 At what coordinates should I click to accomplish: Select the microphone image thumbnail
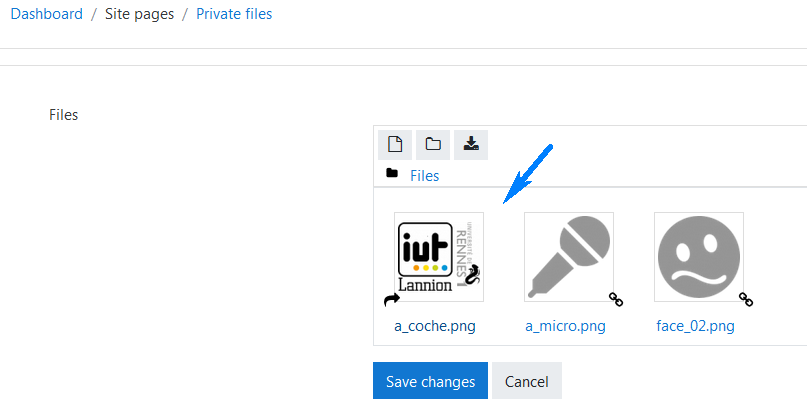pos(569,257)
